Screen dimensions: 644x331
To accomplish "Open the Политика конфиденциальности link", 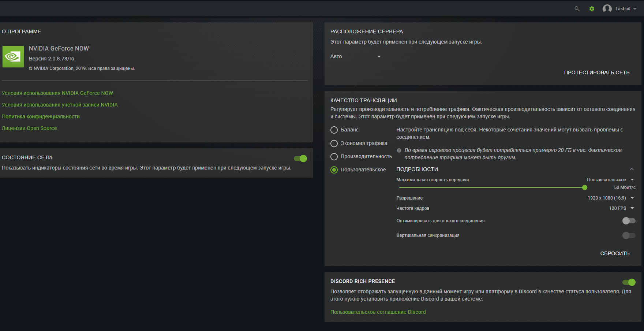I will click(x=41, y=116).
